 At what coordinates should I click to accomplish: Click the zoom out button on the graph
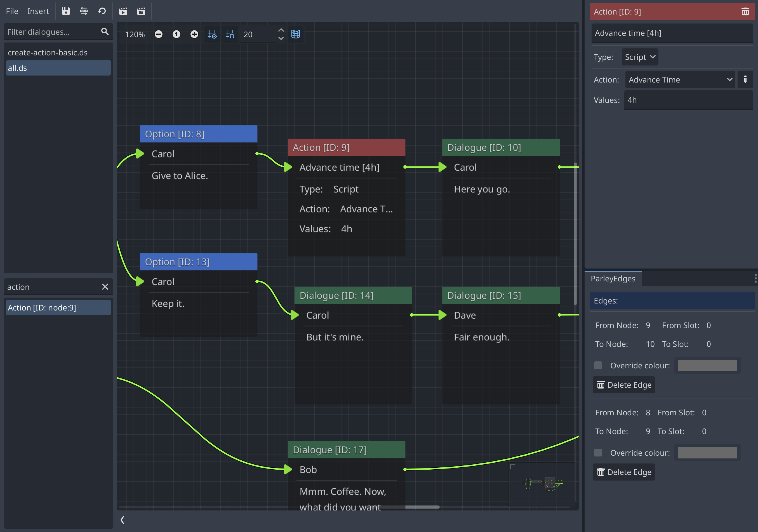tap(159, 34)
